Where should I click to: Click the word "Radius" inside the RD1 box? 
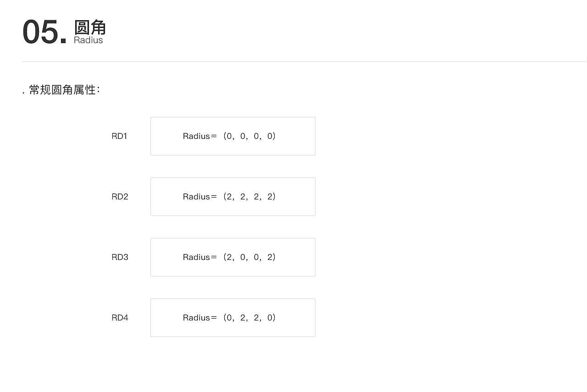tap(196, 136)
